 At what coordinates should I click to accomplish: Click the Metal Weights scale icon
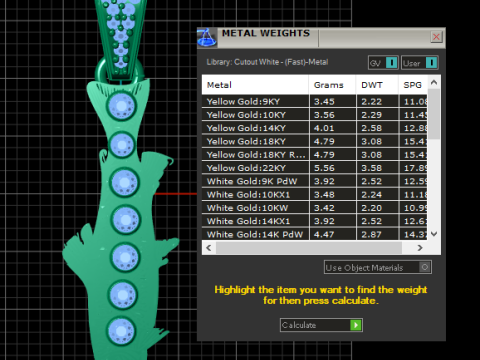pyautogui.click(x=207, y=37)
